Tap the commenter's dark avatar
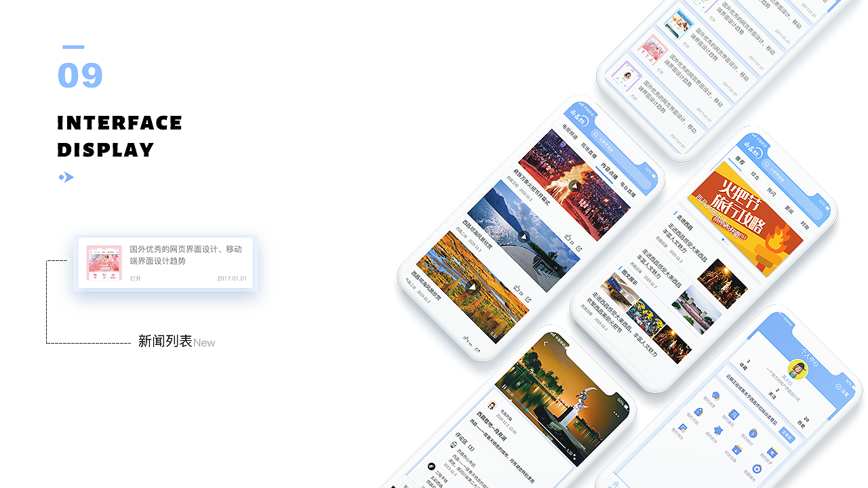Screen dimensions: 868x488 [431, 466]
